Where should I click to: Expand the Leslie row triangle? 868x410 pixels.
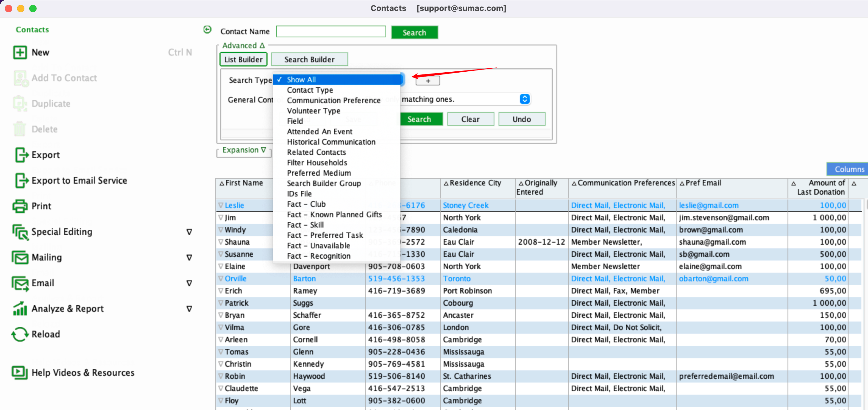coord(221,205)
